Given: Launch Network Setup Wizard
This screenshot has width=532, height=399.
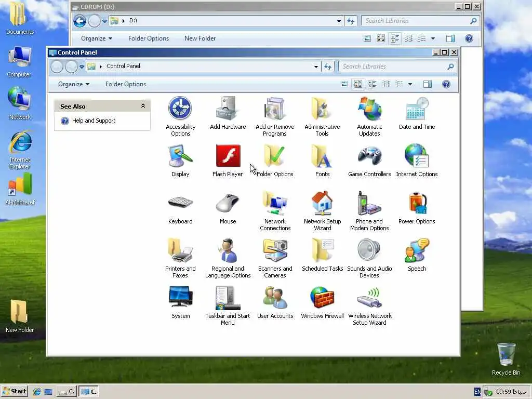Looking at the screenshot, I should [322, 211].
